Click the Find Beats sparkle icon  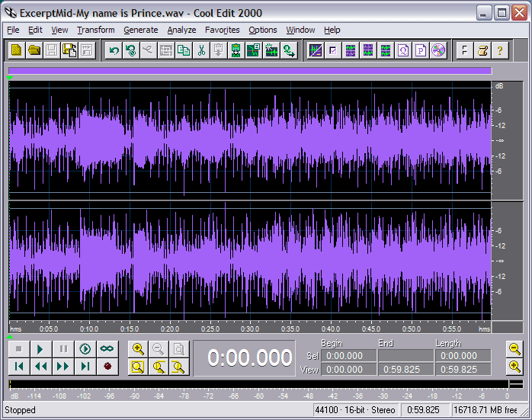[x=271, y=51]
